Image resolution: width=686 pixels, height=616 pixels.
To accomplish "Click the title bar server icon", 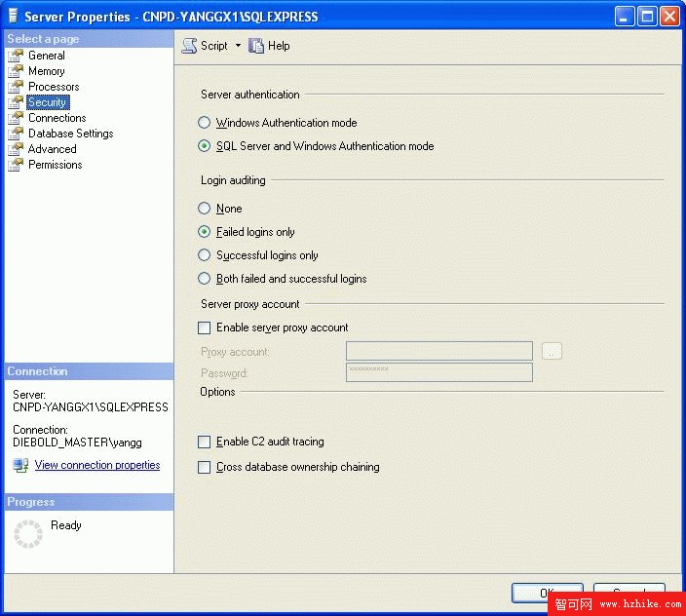I will 13,16.
